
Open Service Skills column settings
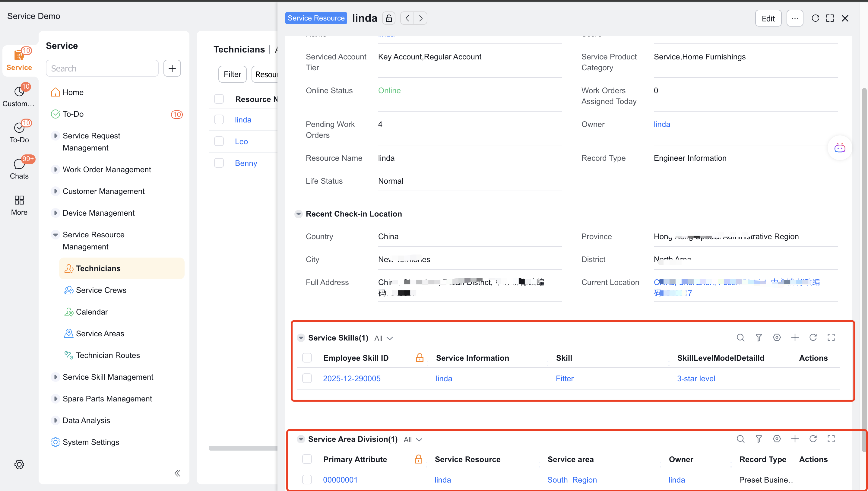point(777,337)
